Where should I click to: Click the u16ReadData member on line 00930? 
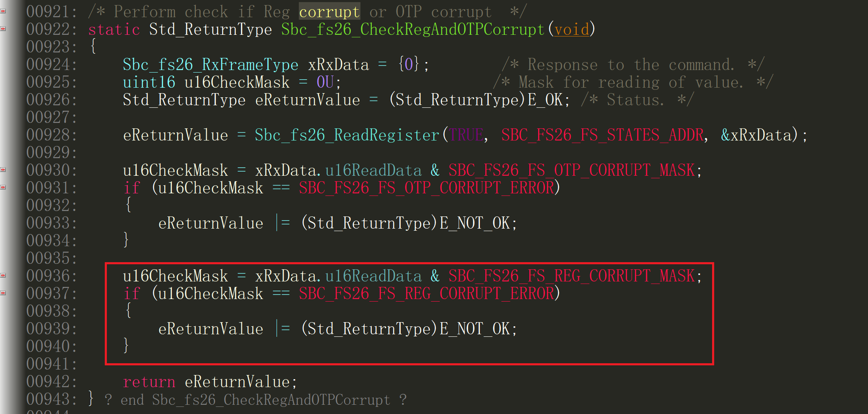(x=373, y=169)
